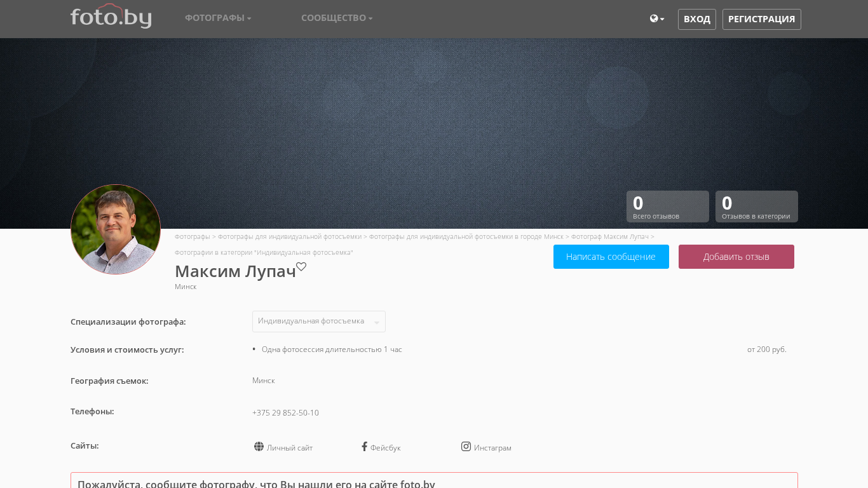The height and width of the screenshot is (488, 868).
Task: Open the photographer's profile avatar
Action: point(116,229)
